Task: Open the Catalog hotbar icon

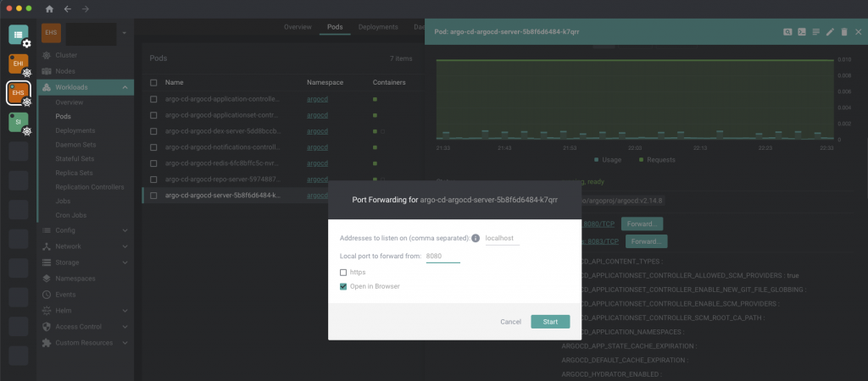Action: click(19, 35)
